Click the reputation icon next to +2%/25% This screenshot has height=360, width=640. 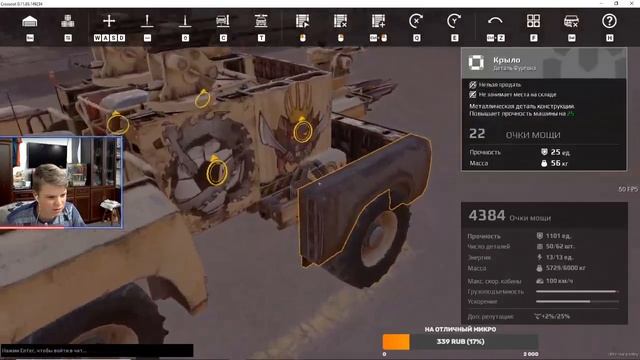pyautogui.click(x=538, y=316)
